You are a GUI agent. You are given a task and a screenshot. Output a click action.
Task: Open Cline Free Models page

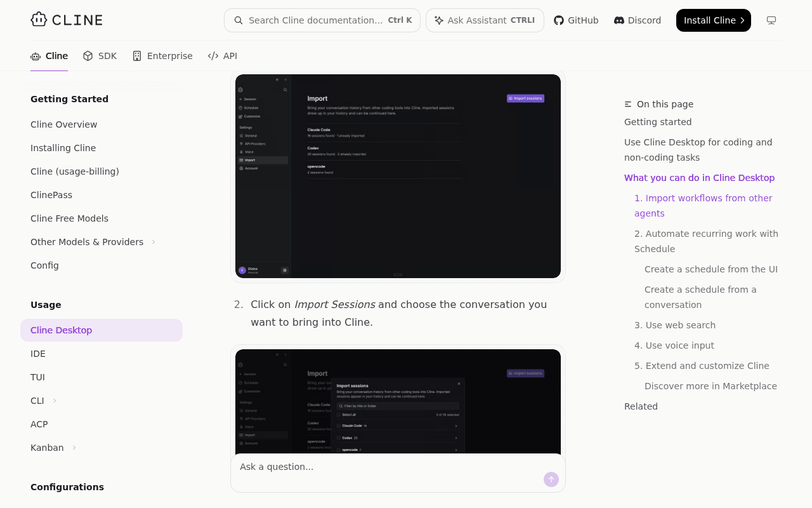[x=101, y=218]
